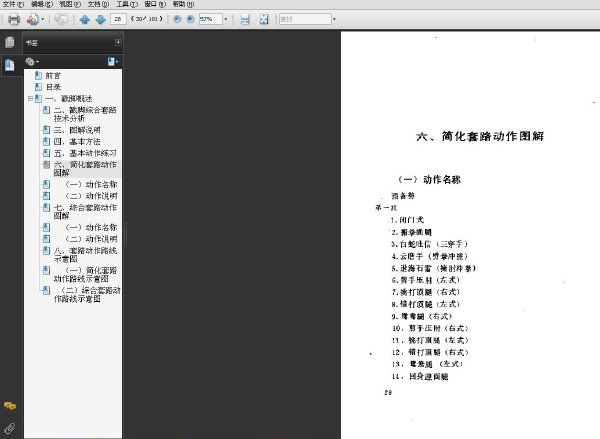Viewport: 600px width, 439px height.
Task: Open the comments panel icon
Action: pyautogui.click(x=10, y=406)
